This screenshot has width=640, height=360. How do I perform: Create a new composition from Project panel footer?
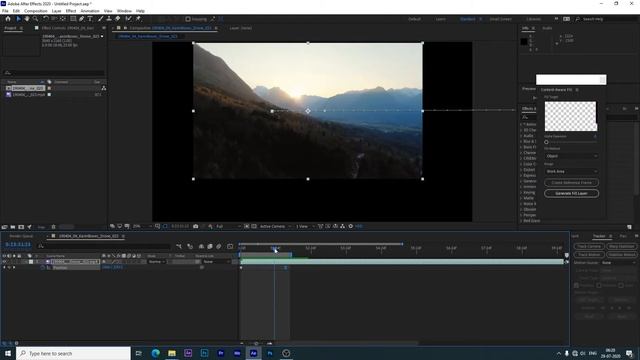21,227
